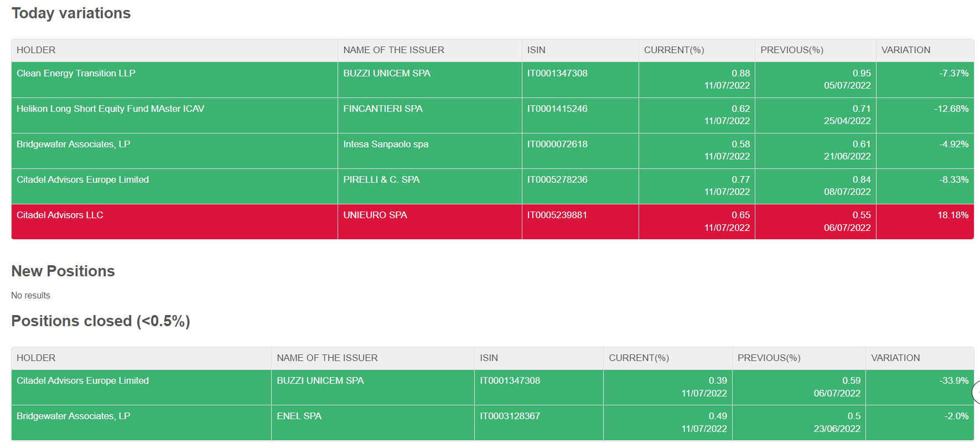Click variation 18.18%
The height and width of the screenshot is (443, 980).
953,215
